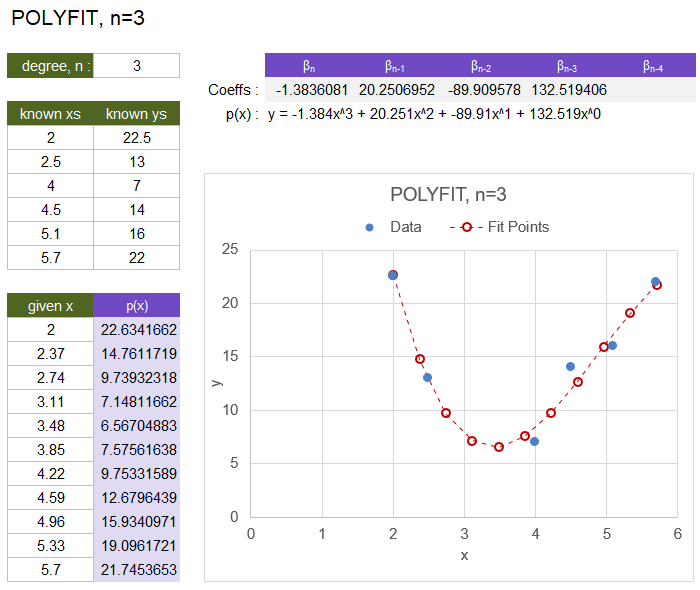
Task: Select the blue data point at x=4
Action: [534, 441]
